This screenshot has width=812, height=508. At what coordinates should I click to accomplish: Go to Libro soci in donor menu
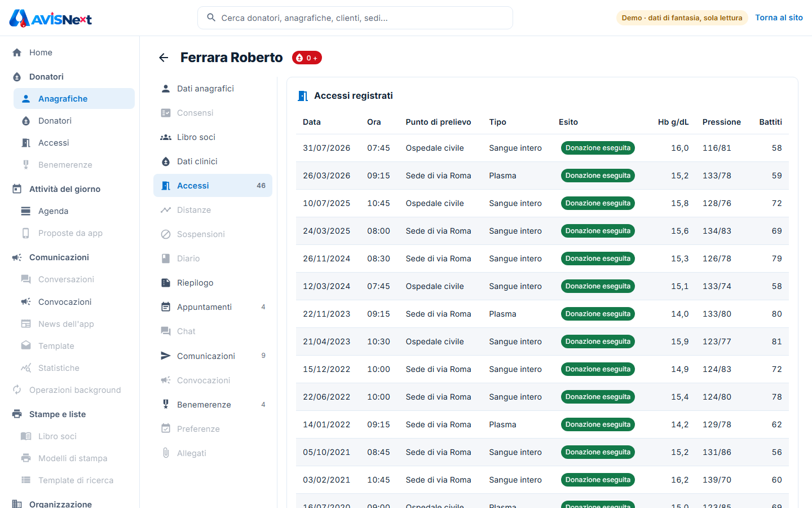tap(213, 137)
